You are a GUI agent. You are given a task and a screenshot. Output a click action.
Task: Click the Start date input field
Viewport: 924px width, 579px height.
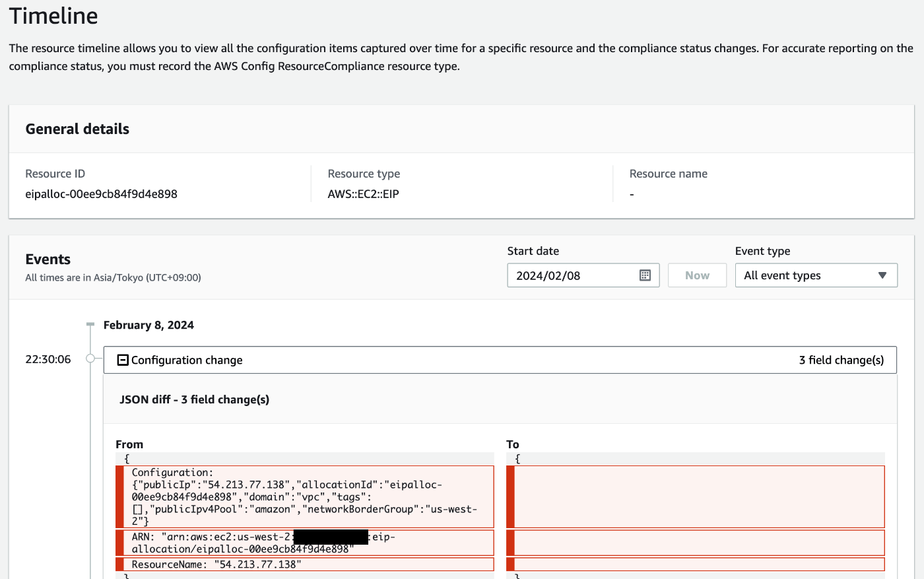tap(583, 275)
